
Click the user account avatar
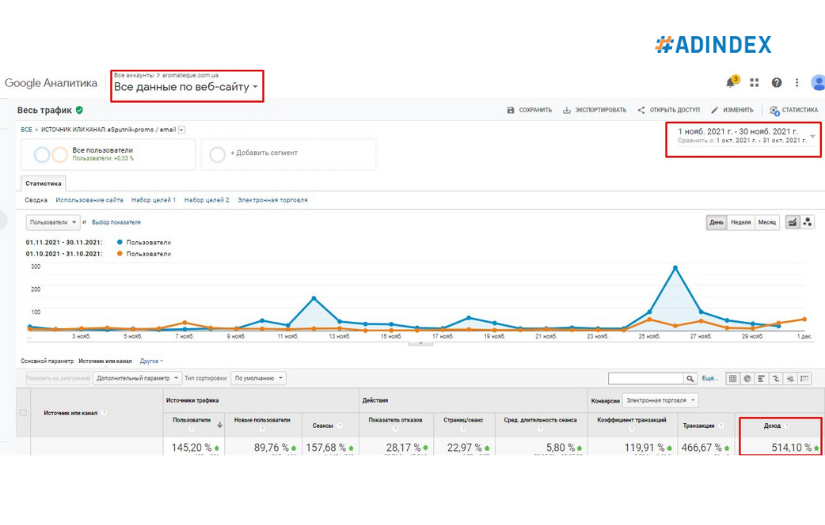818,83
